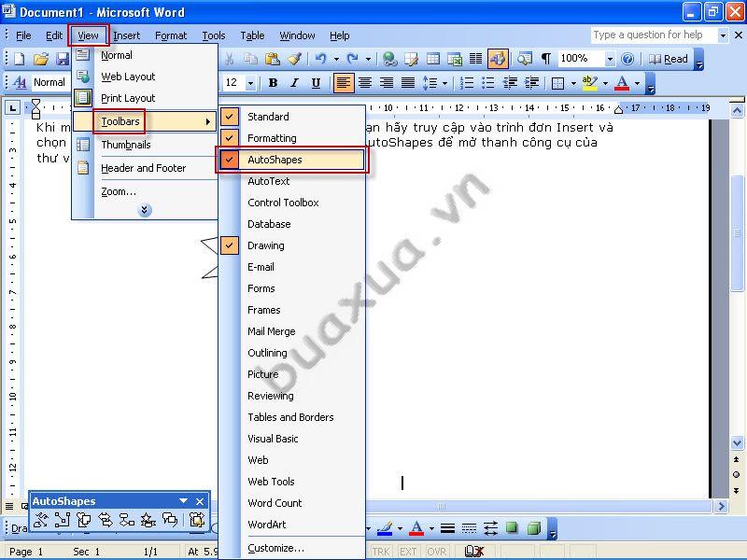Open the File menu
The height and width of the screenshot is (560, 747).
[23, 35]
